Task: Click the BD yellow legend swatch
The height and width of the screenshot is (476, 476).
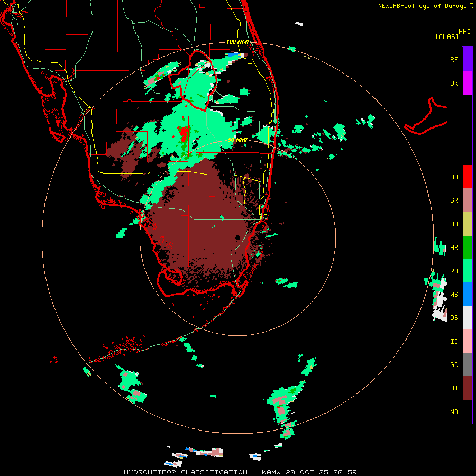Action: (467, 224)
